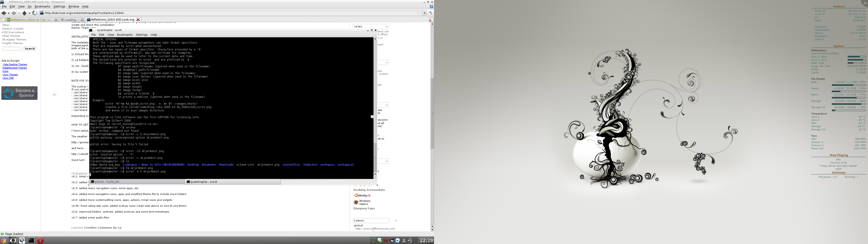Open KMail Themes category link
868x244 pixels.
11,36
